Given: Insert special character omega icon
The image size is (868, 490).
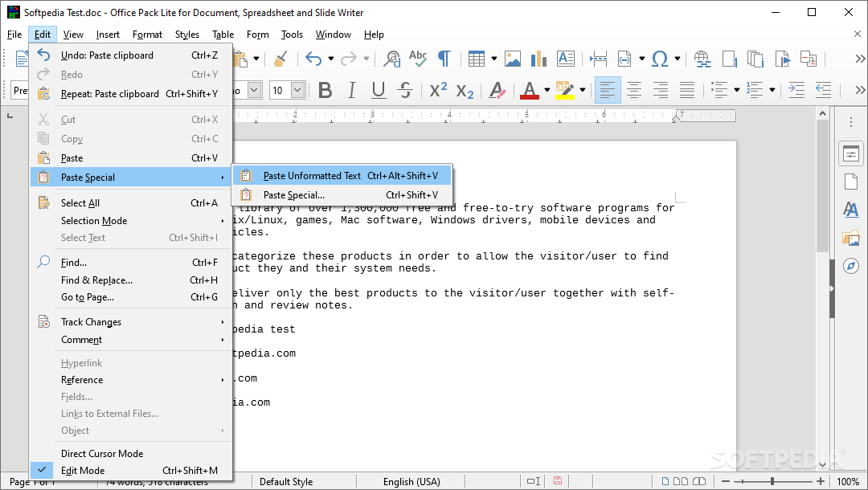Looking at the screenshot, I should tap(660, 59).
